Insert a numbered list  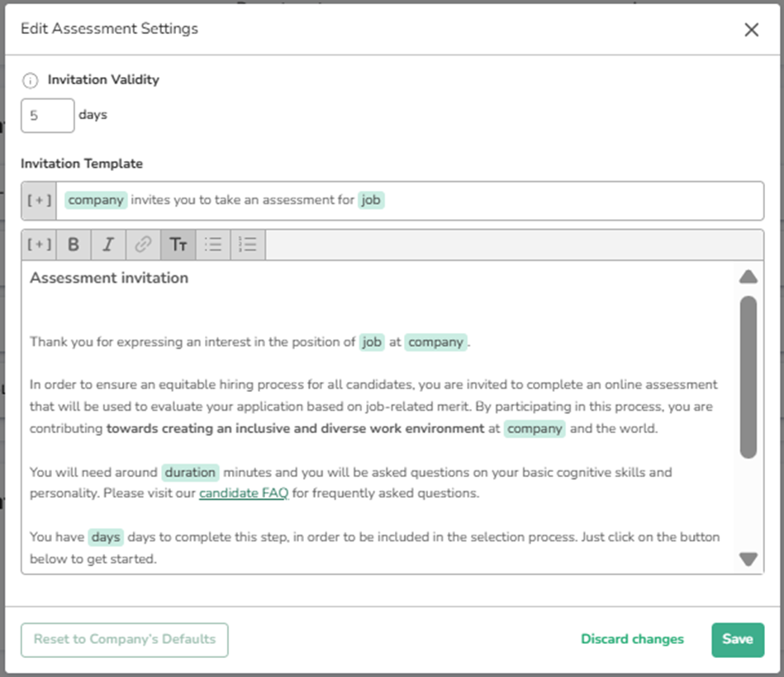coord(248,245)
